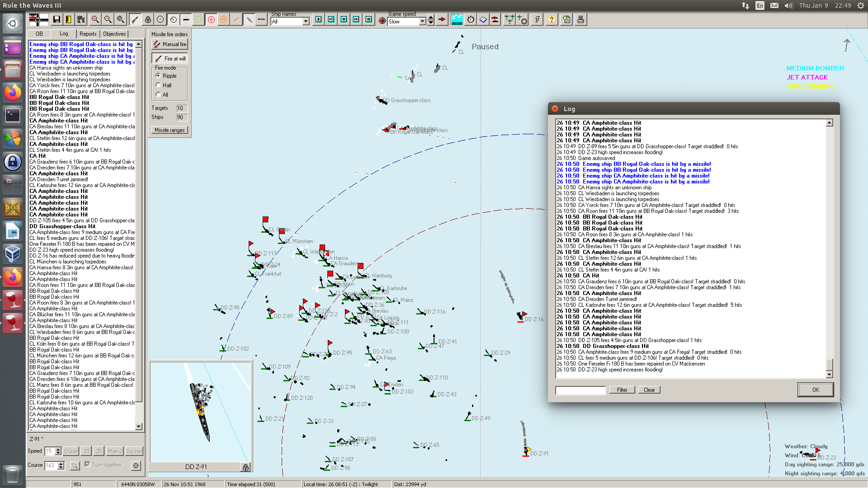Click Clear in the Log dialog

point(649,390)
